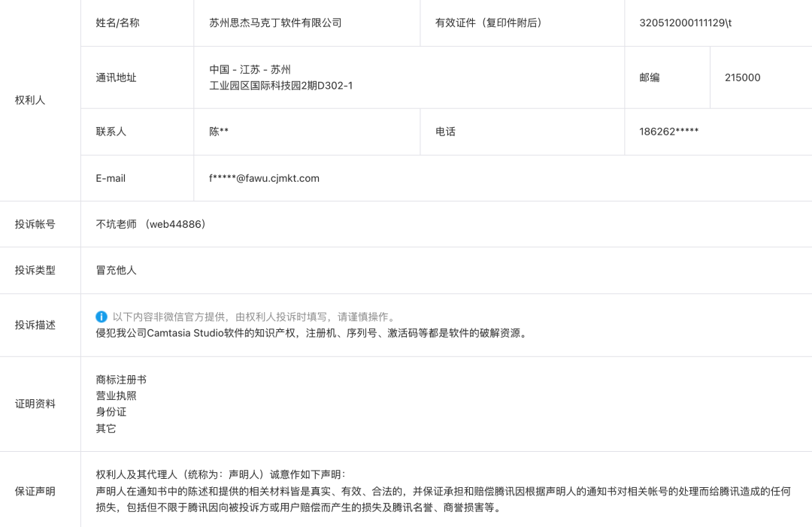Click the blue info icon in 投诉描述
812x527 pixels.
[x=101, y=317]
